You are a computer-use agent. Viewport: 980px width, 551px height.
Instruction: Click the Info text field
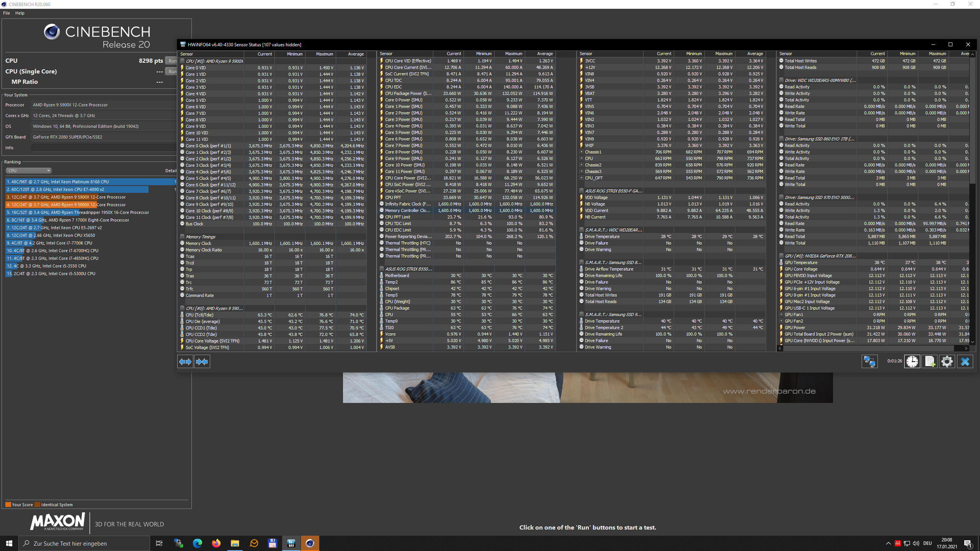[x=103, y=148]
